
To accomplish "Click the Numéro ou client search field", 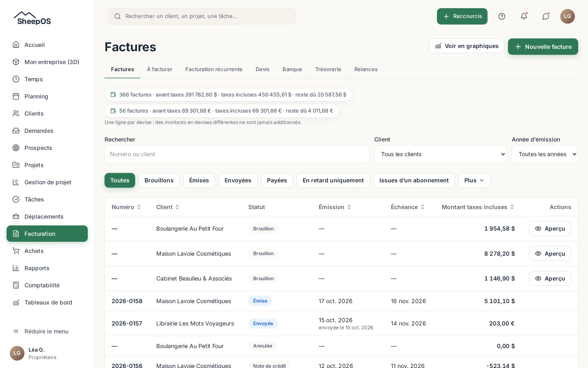I will pyautogui.click(x=237, y=154).
